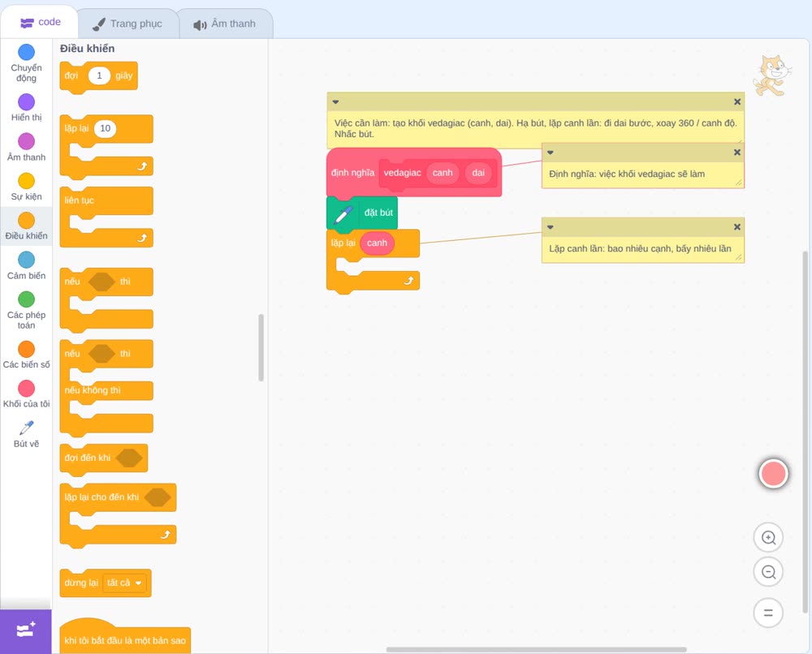Image resolution: width=812 pixels, height=654 pixels.
Task: Click the 'dai' parameter in định nghĩa block
Action: [x=478, y=173]
